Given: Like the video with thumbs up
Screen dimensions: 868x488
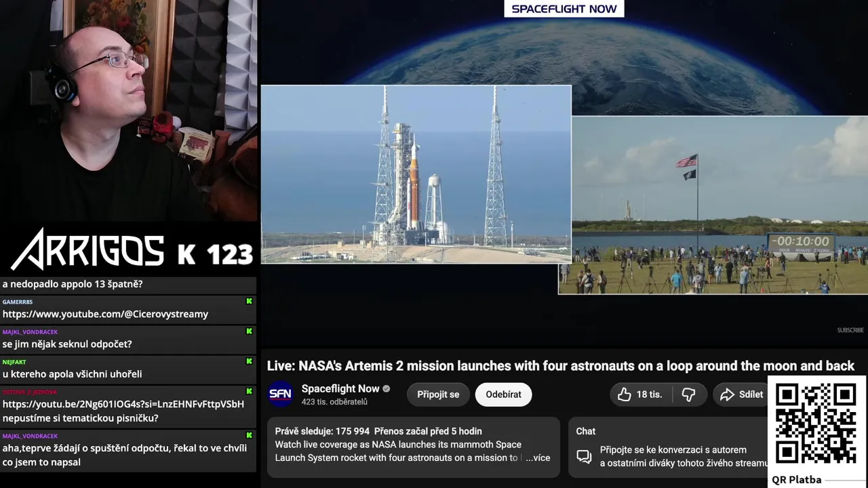Looking at the screenshot, I should pyautogui.click(x=641, y=394).
